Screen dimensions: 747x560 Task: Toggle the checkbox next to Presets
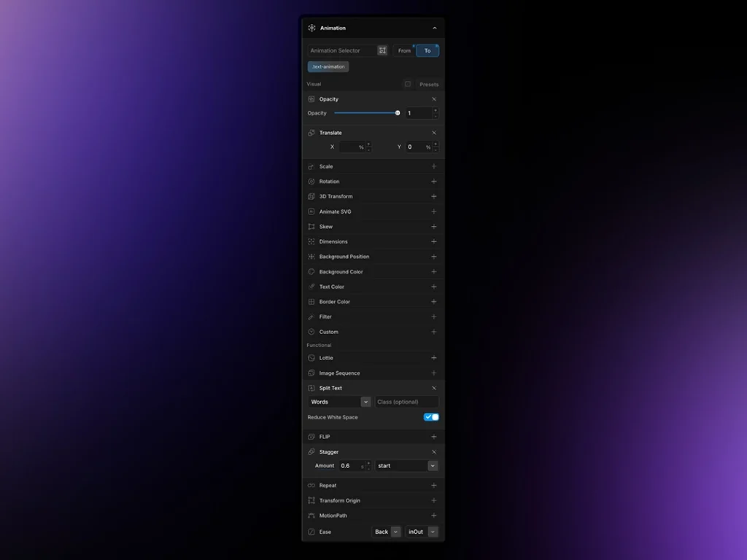pyautogui.click(x=408, y=85)
